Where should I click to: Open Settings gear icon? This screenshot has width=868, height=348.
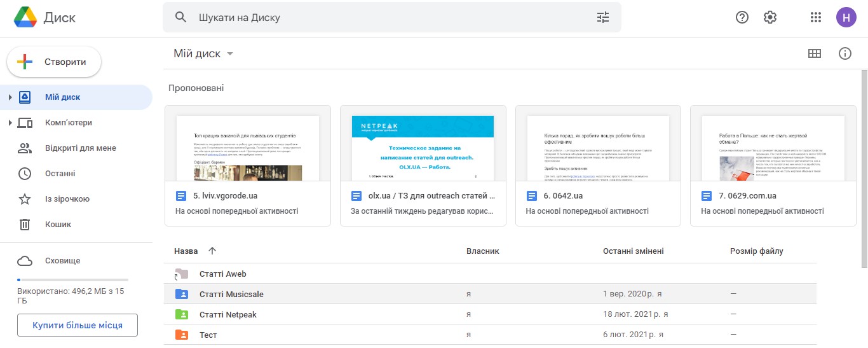pos(770,17)
